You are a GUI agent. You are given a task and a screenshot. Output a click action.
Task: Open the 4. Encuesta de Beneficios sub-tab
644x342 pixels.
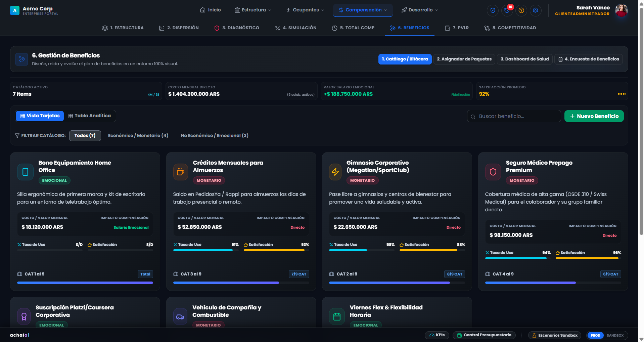(x=589, y=59)
